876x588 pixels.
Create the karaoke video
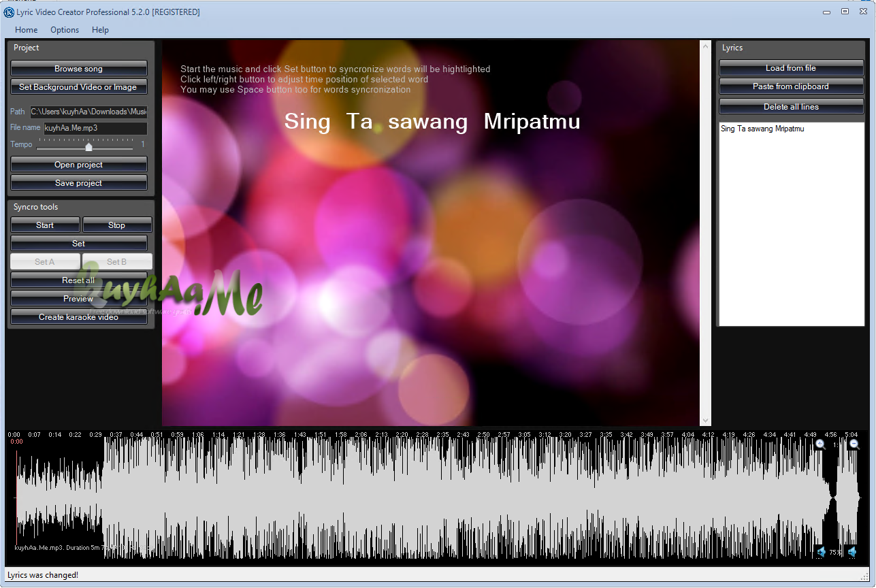point(78,316)
